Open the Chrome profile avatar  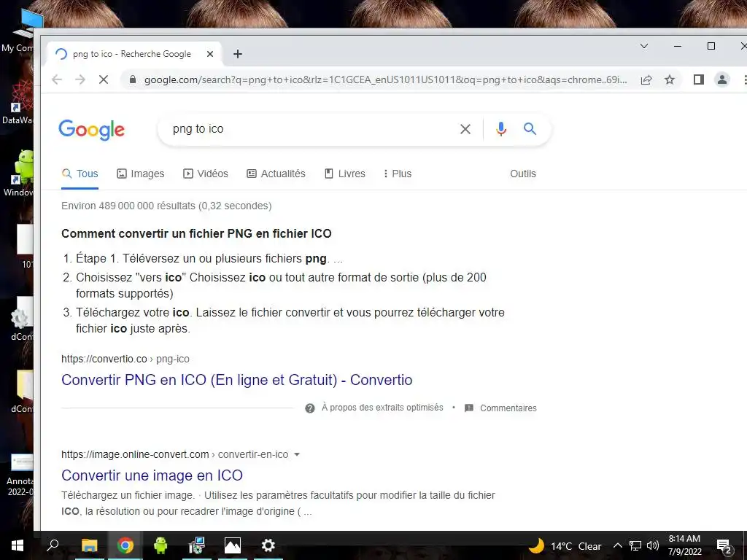[722, 79]
